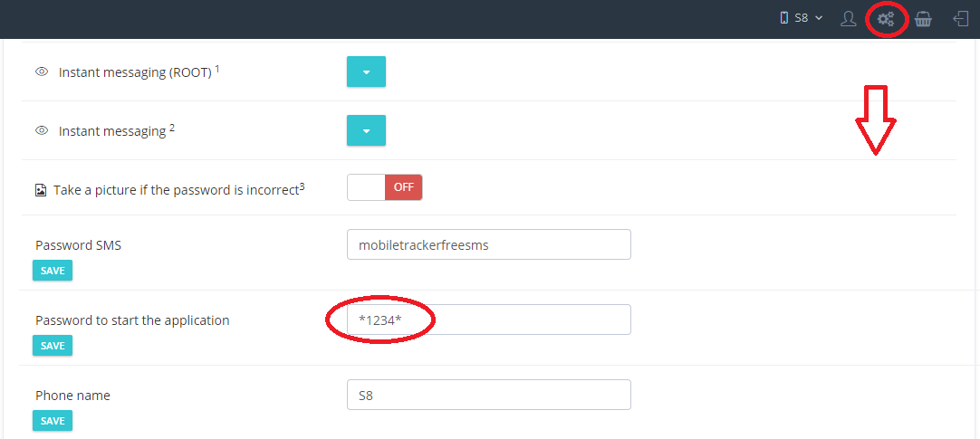980x439 pixels.
Task: Click the Phone name field S8
Action: click(x=489, y=395)
